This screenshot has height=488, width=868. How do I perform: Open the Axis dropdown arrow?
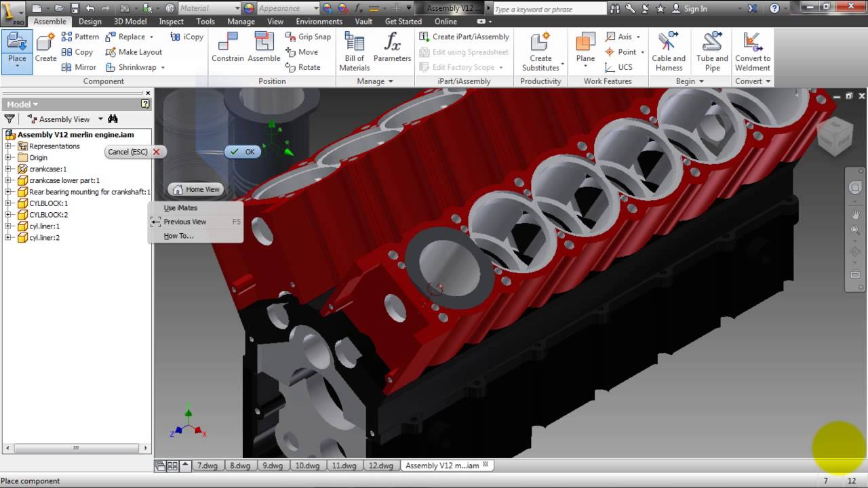point(638,37)
